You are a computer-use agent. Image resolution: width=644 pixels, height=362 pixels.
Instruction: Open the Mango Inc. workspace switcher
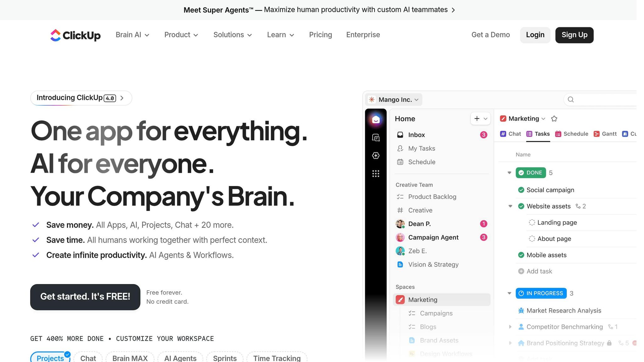(x=394, y=100)
